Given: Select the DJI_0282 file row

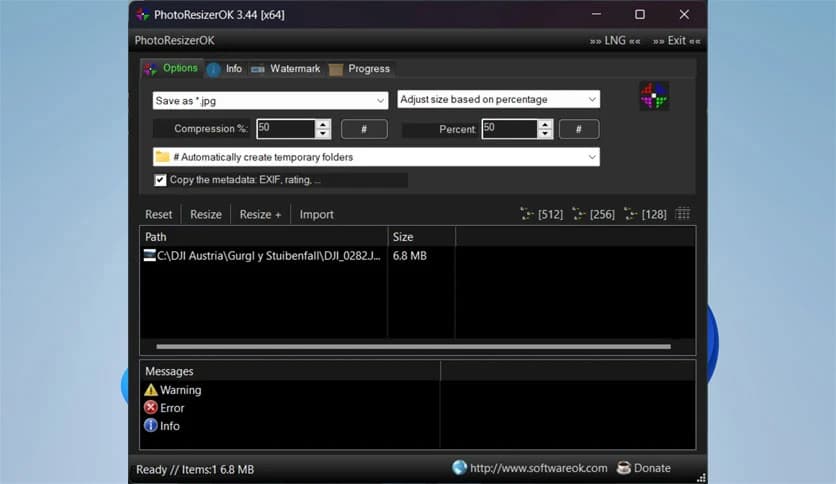Looking at the screenshot, I should click(x=262, y=256).
